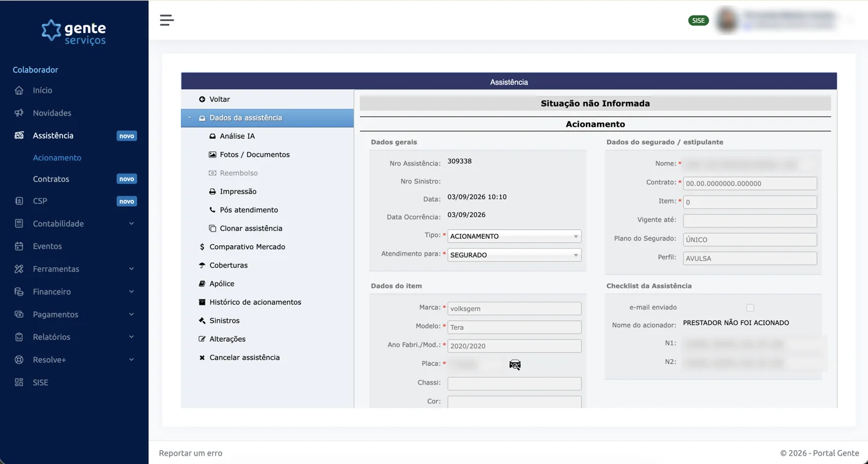
Task: Click the Alterações edit icon
Action: (x=202, y=339)
